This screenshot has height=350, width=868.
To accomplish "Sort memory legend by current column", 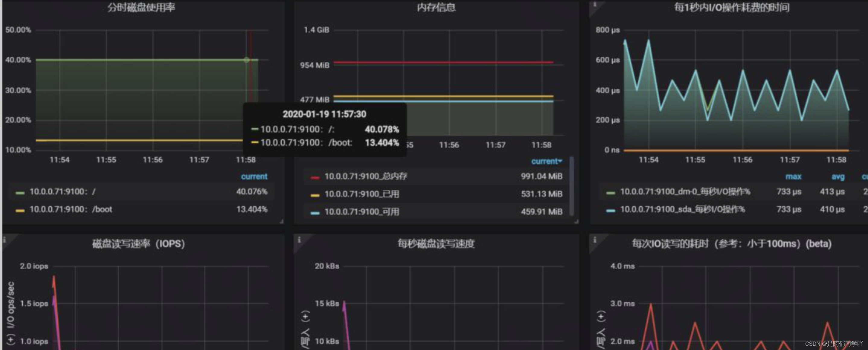I will coord(546,161).
